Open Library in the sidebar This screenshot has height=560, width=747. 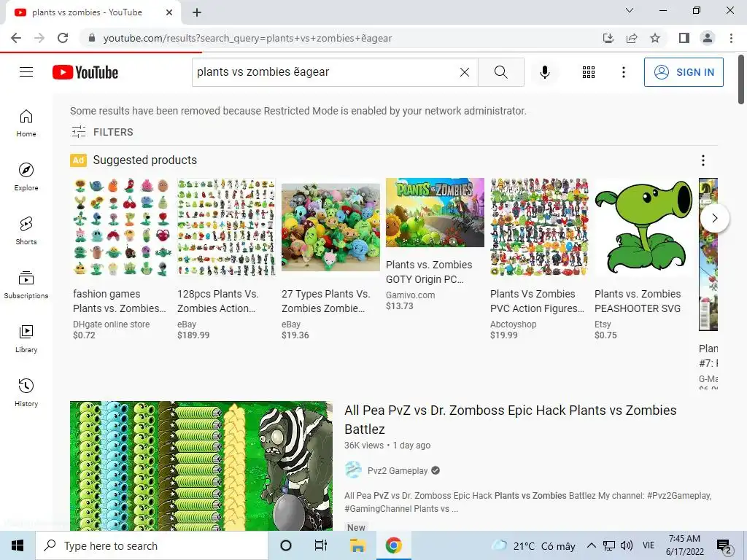26,338
